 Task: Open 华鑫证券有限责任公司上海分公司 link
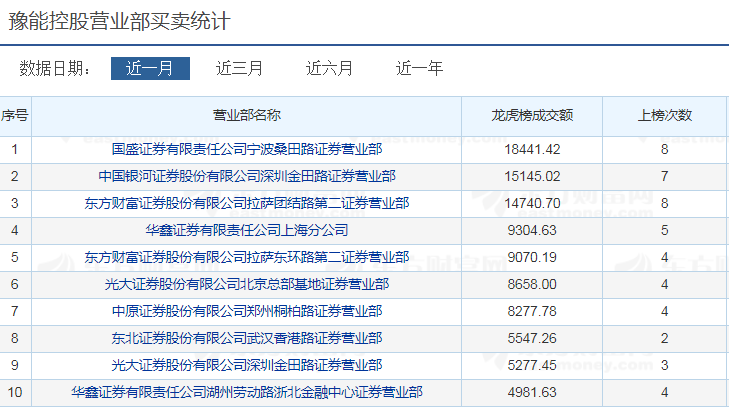[x=247, y=230]
